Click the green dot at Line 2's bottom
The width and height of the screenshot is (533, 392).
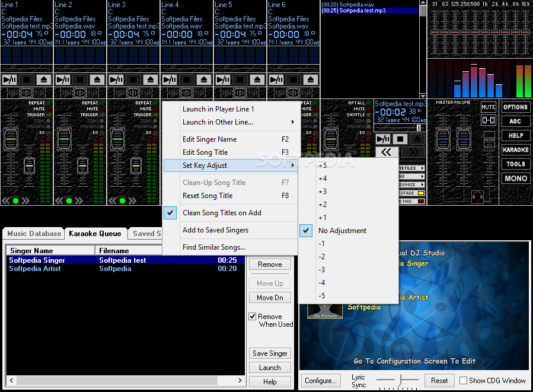69,200
